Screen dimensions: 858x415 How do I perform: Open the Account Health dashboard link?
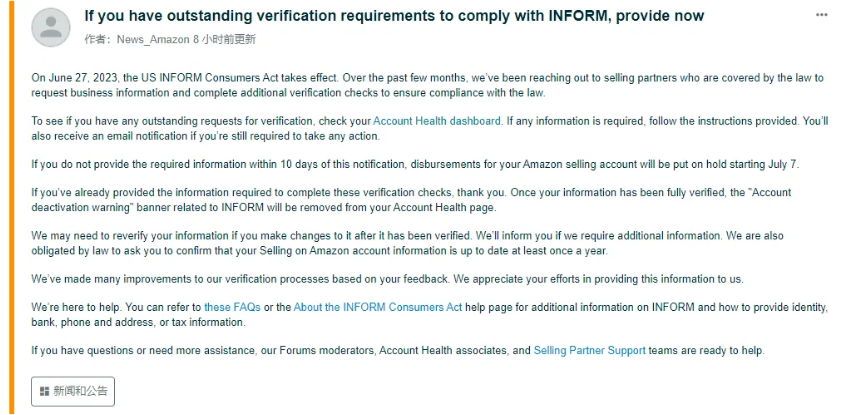437,121
